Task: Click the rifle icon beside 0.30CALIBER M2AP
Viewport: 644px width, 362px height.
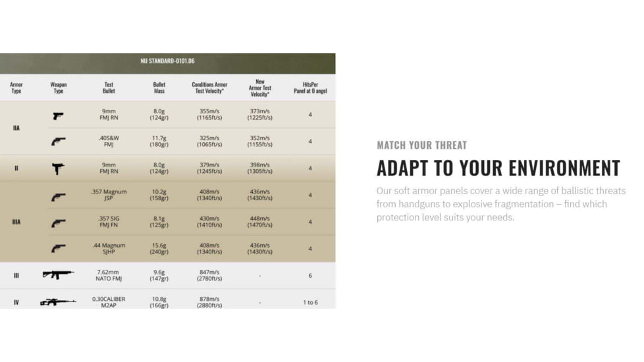Action: click(x=58, y=302)
